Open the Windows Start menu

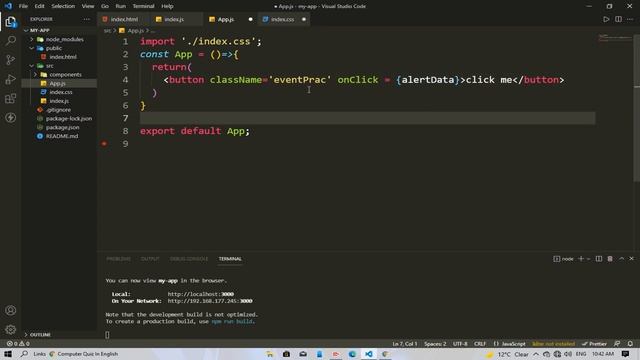(8, 354)
